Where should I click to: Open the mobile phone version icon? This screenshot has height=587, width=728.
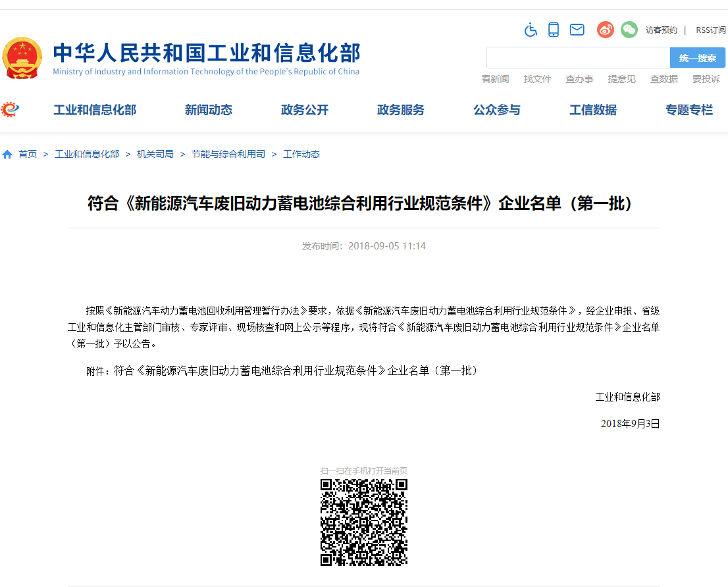(554, 30)
